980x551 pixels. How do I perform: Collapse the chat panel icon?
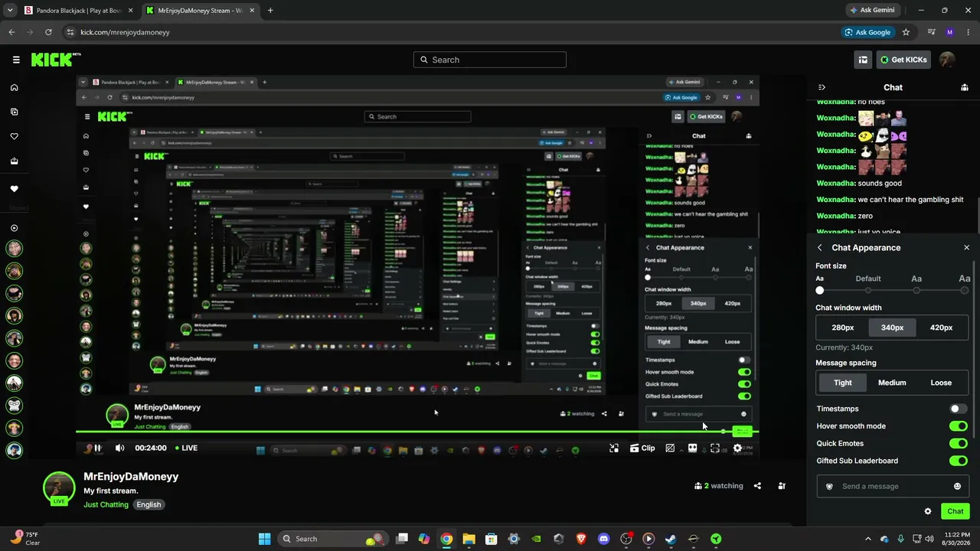point(822,87)
